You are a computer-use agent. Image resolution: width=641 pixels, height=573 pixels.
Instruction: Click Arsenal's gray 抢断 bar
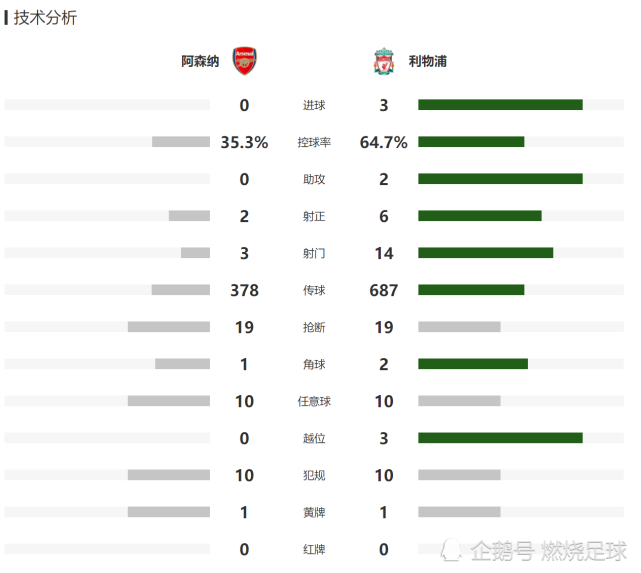tap(169, 327)
